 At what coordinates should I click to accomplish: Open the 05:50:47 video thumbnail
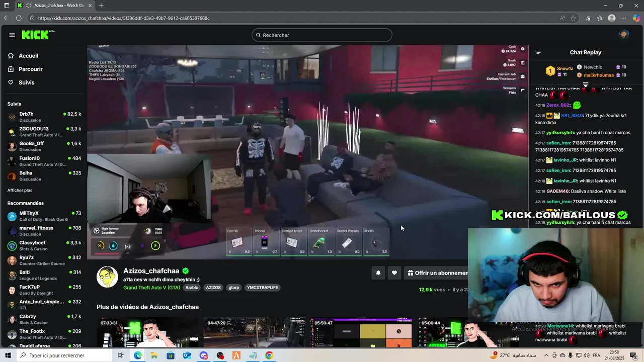361,332
